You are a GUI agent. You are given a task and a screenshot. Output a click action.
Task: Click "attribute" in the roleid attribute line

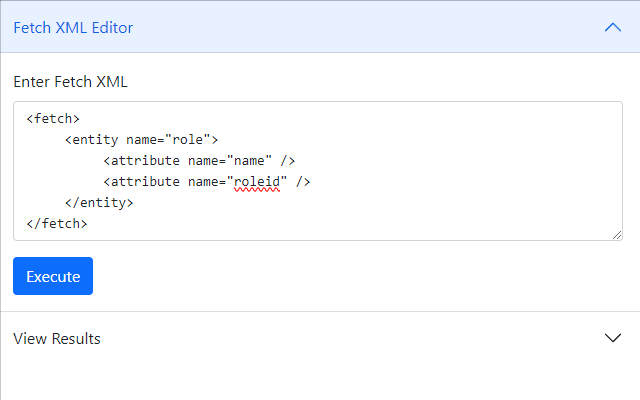click(x=145, y=181)
